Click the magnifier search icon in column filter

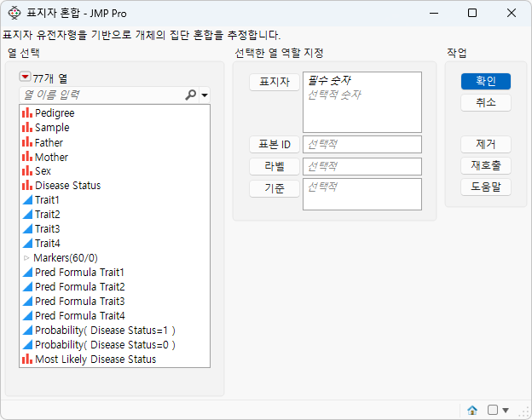191,95
